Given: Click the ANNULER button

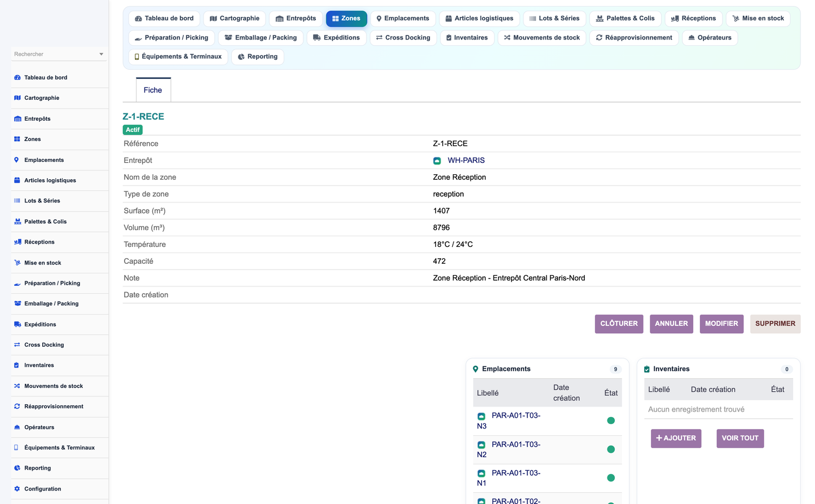Looking at the screenshot, I should 671,324.
